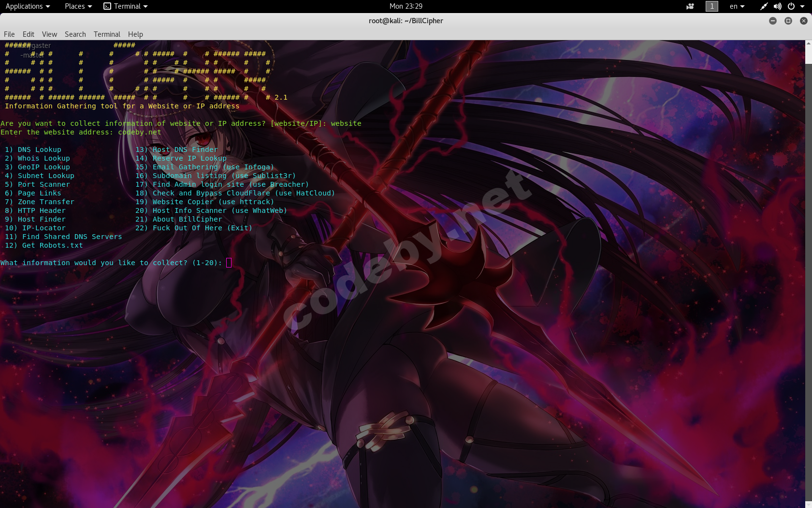
Task: Open the Applications menu
Action: (x=28, y=6)
